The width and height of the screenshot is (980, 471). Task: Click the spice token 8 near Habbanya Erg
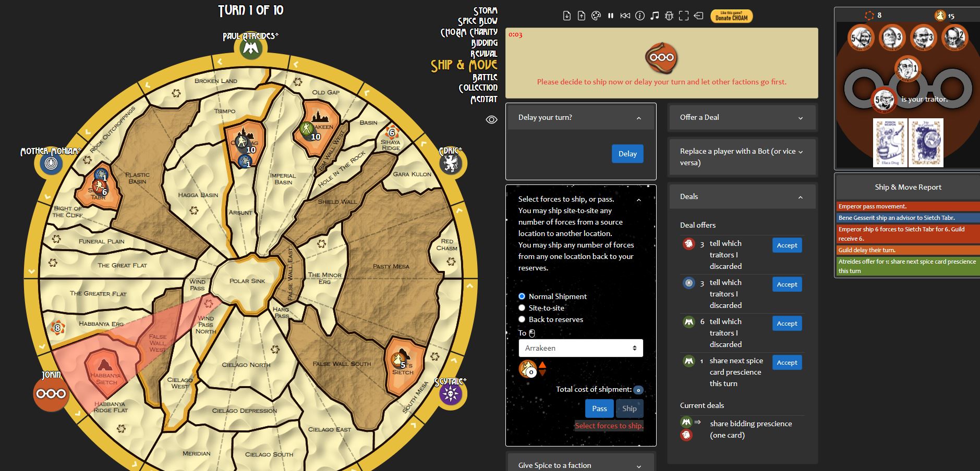[57, 328]
